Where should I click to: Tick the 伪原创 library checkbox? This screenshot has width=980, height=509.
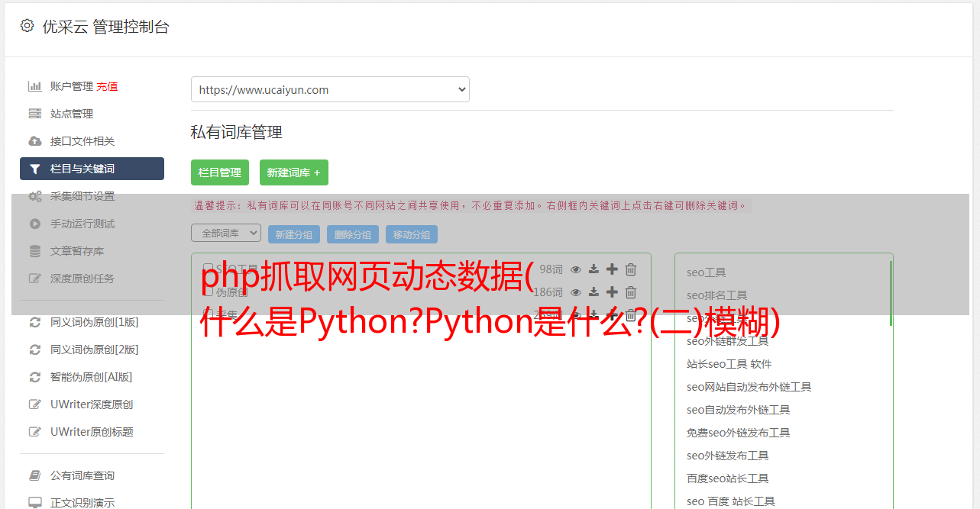pos(208,292)
